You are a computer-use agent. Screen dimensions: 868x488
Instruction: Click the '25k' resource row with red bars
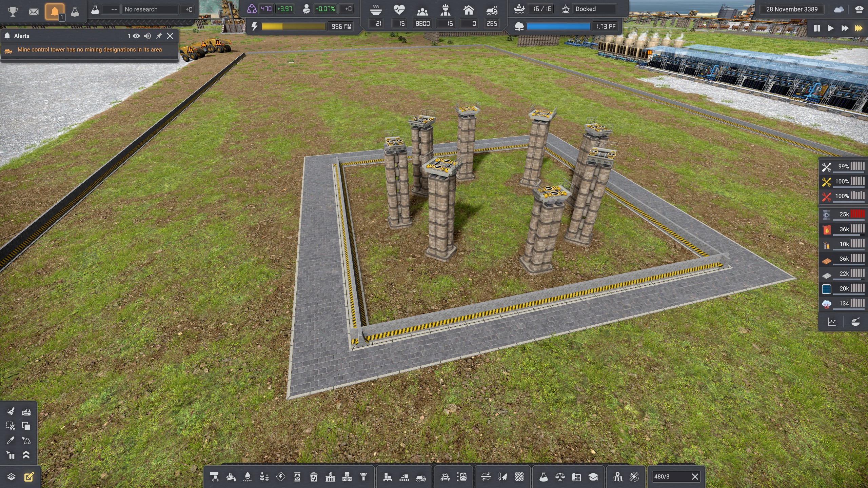(843, 215)
